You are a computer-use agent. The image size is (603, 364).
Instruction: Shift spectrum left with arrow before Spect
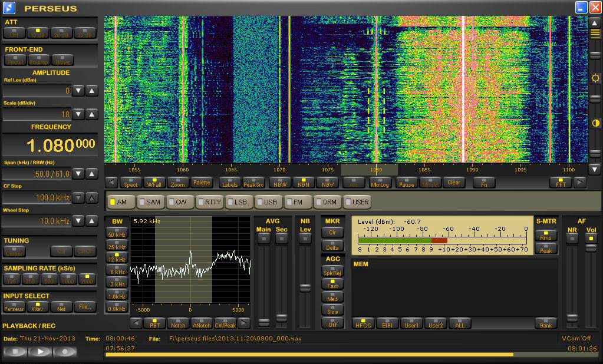(x=111, y=182)
